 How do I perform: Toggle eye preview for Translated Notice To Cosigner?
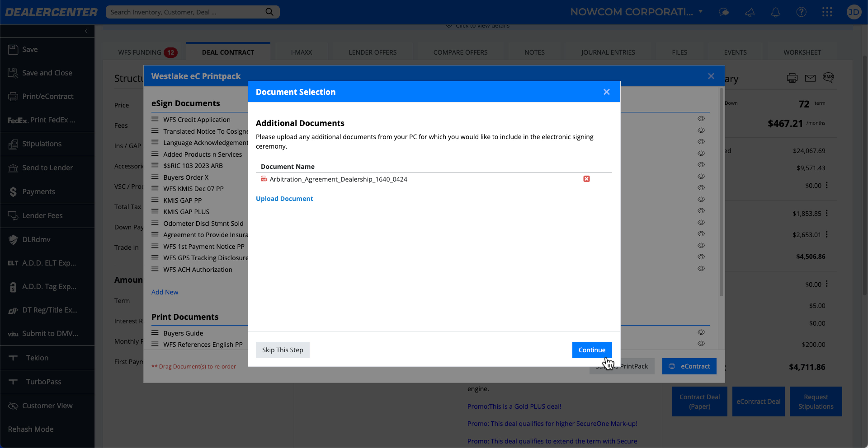pos(701,131)
